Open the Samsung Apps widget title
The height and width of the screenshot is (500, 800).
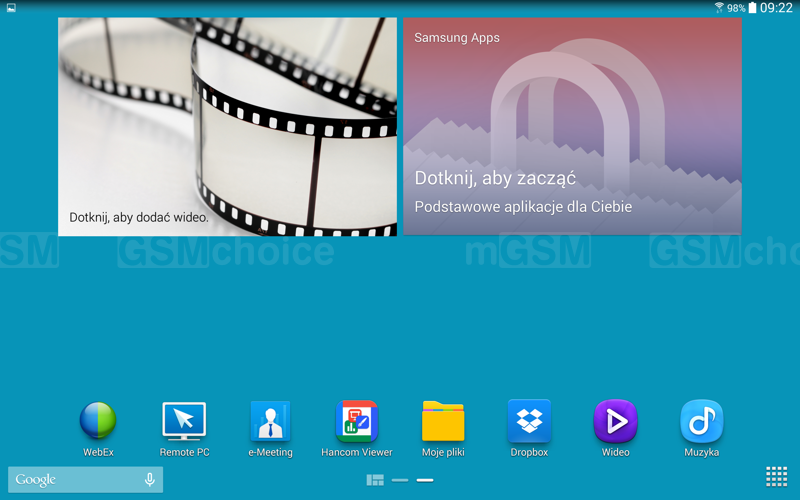click(x=457, y=38)
